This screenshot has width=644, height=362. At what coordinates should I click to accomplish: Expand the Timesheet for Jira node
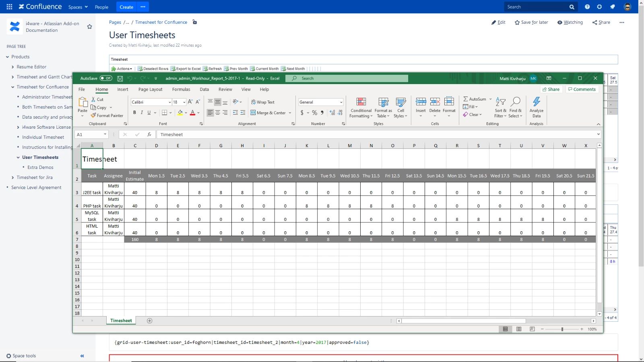[13, 177]
